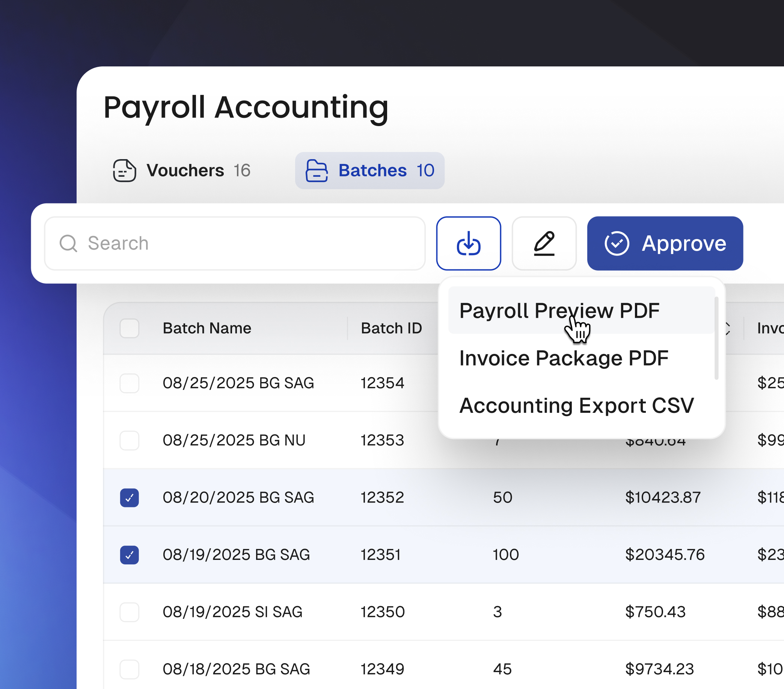Click the Vouchers document icon
The height and width of the screenshot is (689, 784).
pyautogui.click(x=124, y=170)
